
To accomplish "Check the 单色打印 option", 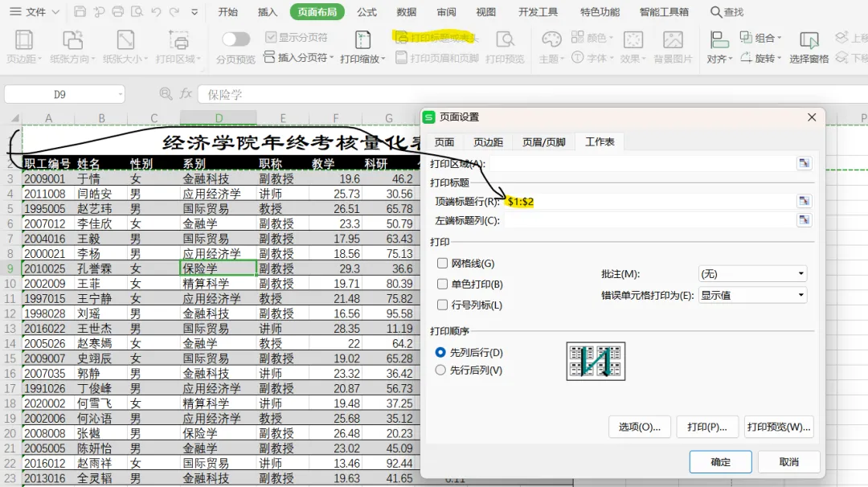I will pos(442,284).
